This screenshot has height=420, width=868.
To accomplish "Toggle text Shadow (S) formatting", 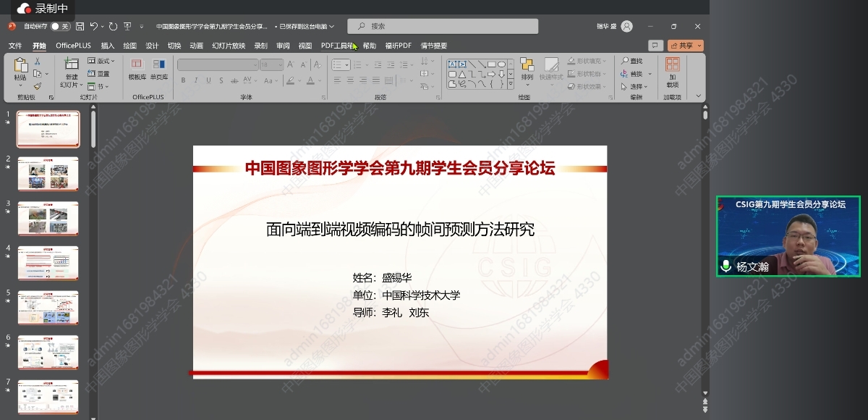I will (x=222, y=80).
